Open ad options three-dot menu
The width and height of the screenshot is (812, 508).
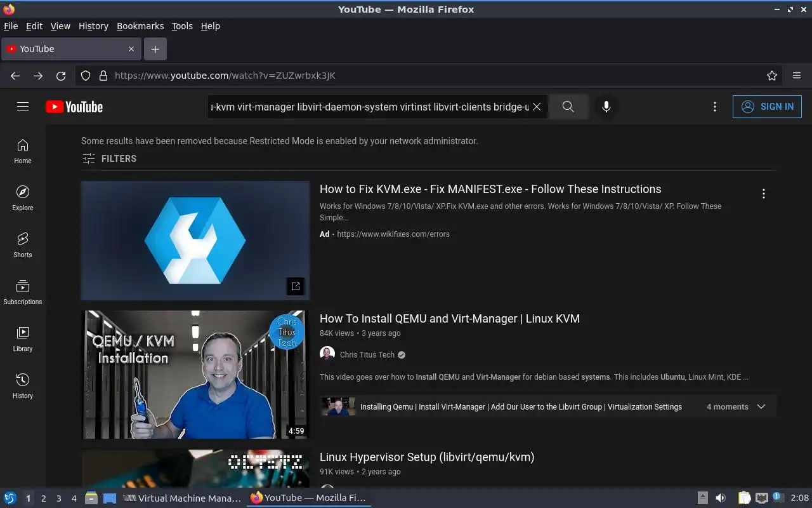[x=764, y=194]
